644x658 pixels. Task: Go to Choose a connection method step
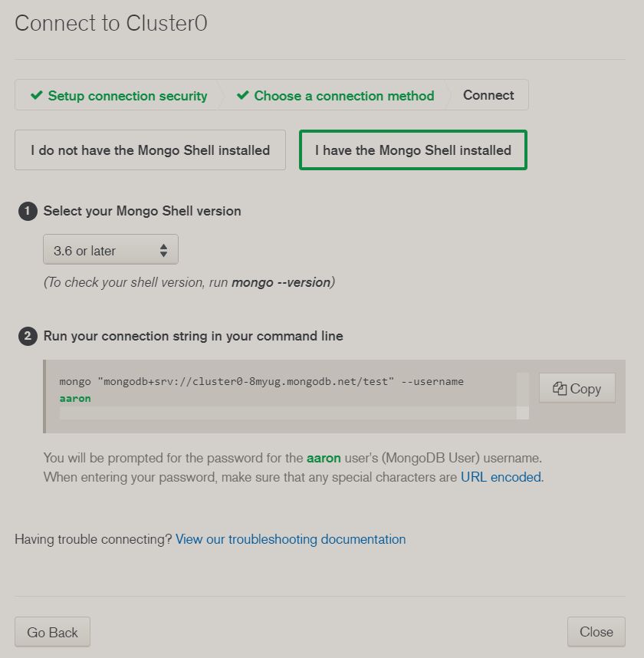tap(343, 96)
